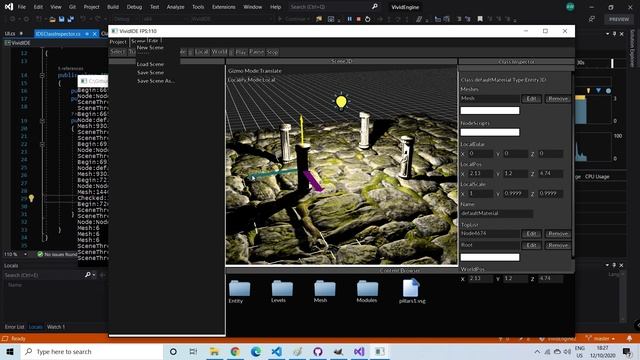This screenshot has width=640, height=360.
Task: Click the Stop button in VividIDE toolbar
Action: coord(272,52)
